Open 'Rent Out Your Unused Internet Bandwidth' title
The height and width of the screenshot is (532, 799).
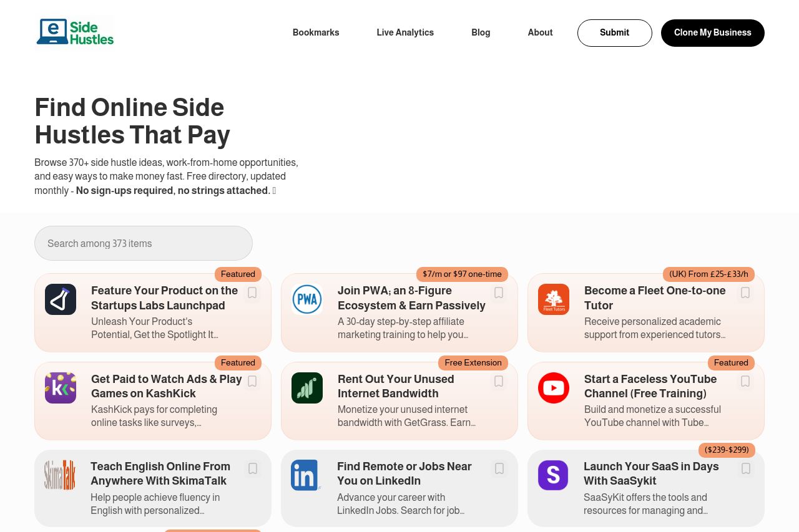tap(396, 386)
